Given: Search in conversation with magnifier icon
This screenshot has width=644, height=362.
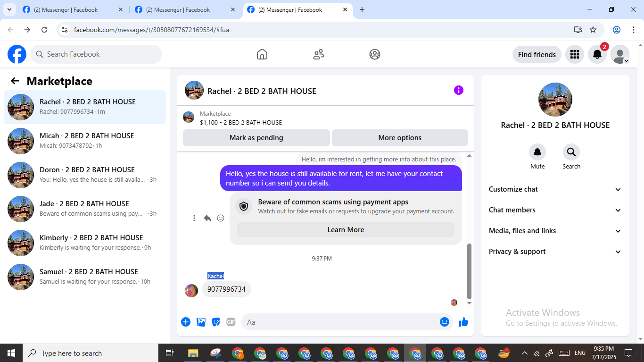Looking at the screenshot, I should (571, 152).
